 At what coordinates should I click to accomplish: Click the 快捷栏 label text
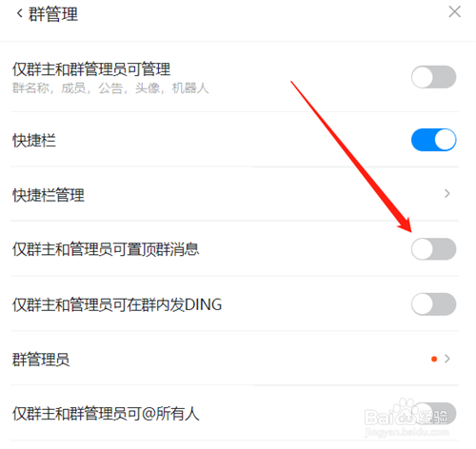tap(34, 140)
